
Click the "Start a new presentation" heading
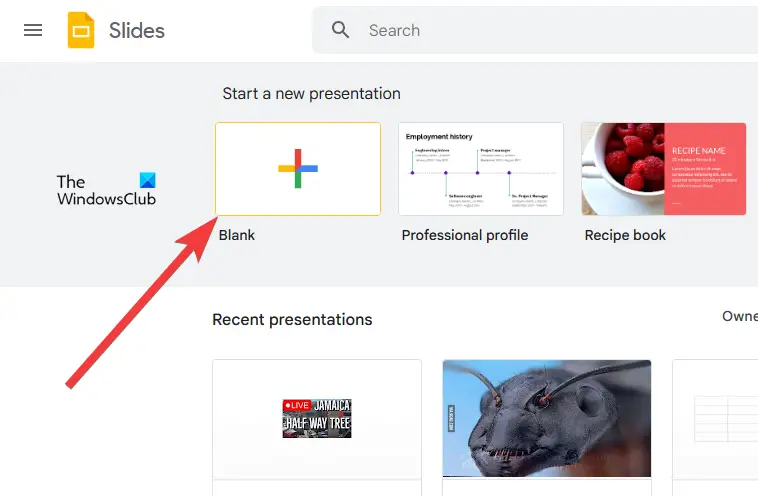coord(311,93)
